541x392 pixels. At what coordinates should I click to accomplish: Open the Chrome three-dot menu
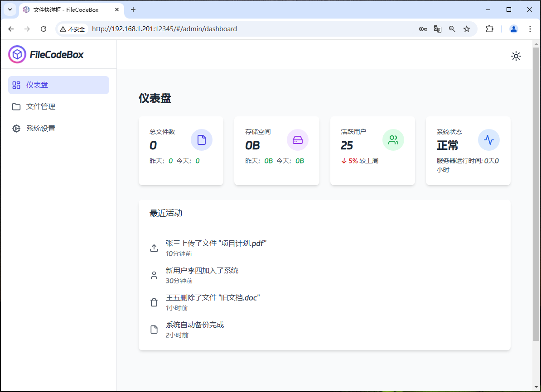[530, 29]
